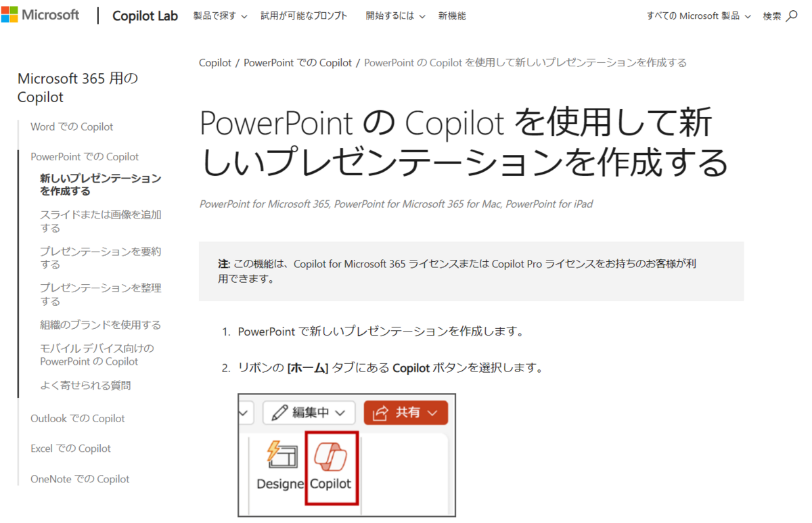Image resolution: width=812 pixels, height=523 pixels.
Task: Click the Microsoft 365 用の Copilot sidebar heading
Action: click(x=78, y=88)
